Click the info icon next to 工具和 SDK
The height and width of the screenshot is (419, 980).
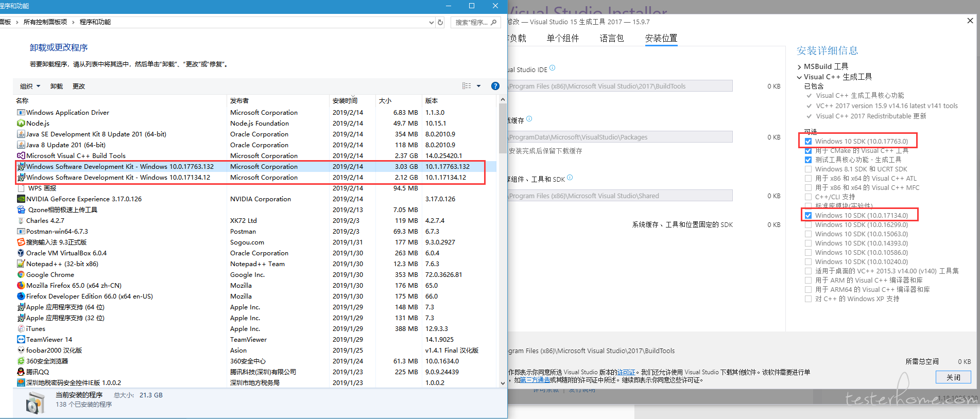point(570,178)
